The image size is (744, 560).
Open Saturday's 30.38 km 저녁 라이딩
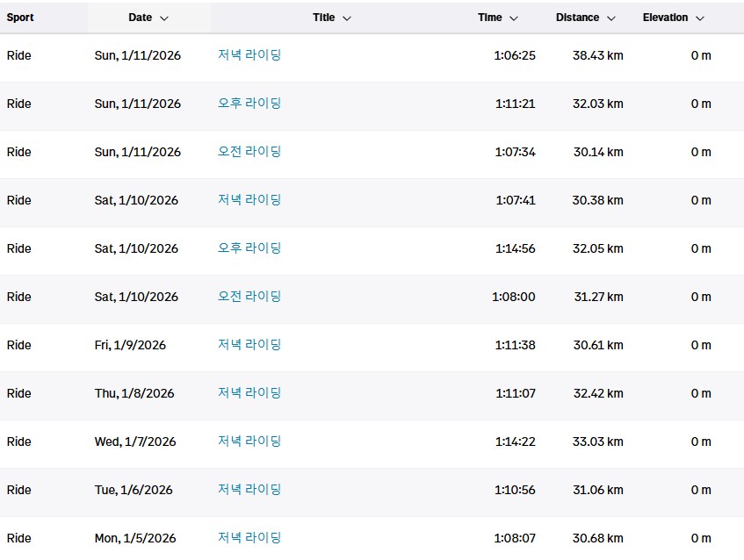pyautogui.click(x=249, y=199)
